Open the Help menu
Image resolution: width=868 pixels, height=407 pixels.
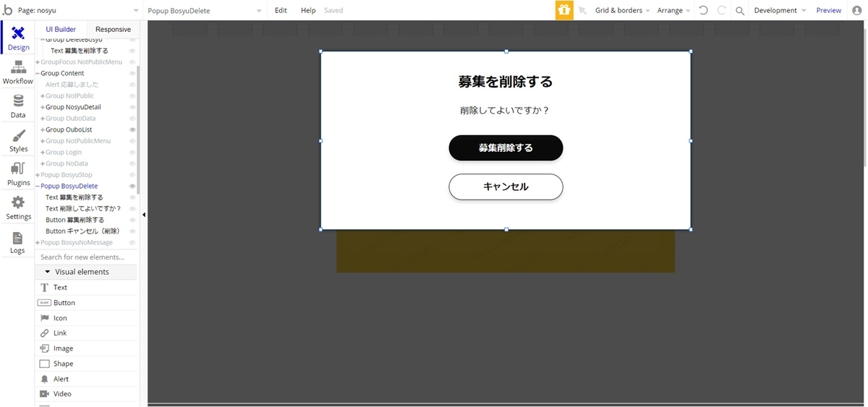(308, 10)
